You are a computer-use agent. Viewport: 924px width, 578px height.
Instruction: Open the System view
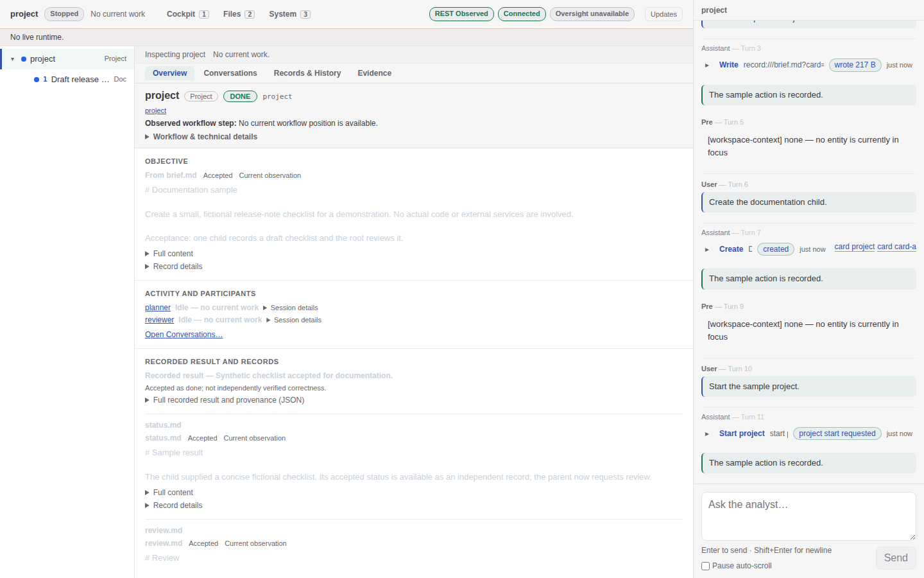pyautogui.click(x=289, y=14)
